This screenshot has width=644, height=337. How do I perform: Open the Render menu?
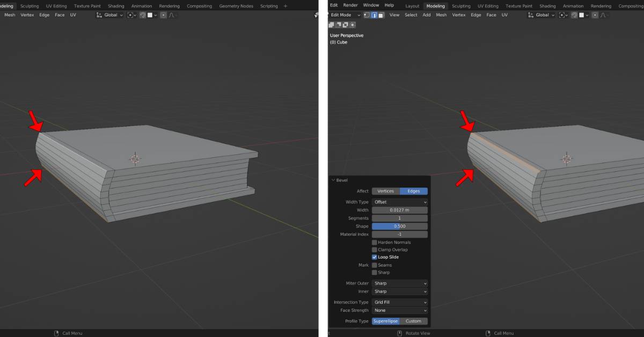coord(350,5)
